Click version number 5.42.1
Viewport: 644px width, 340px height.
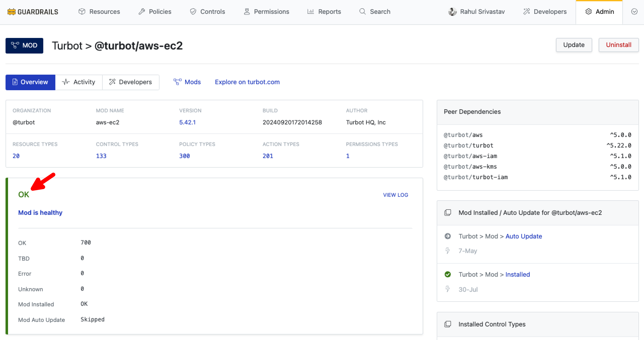(187, 122)
